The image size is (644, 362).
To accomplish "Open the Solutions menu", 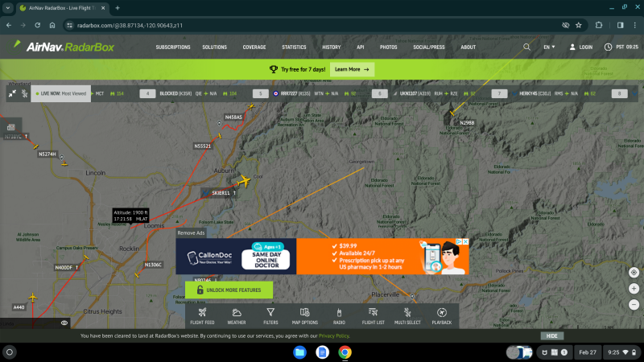I will pyautogui.click(x=214, y=47).
